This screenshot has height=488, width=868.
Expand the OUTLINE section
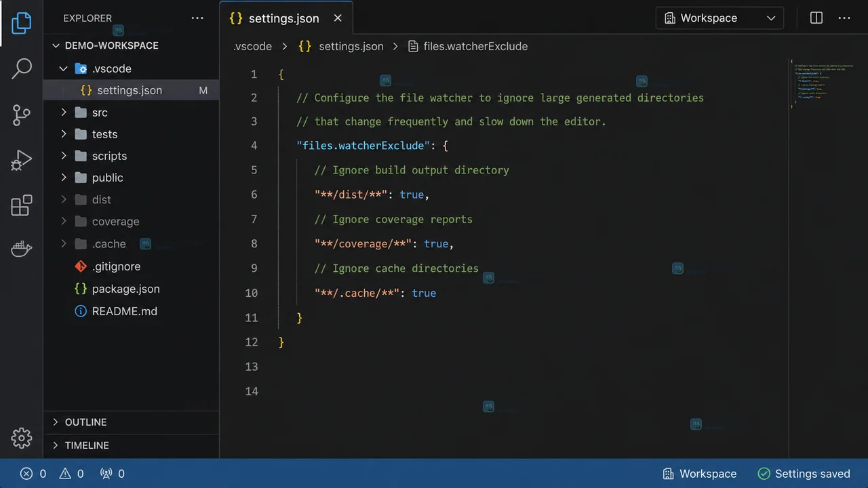pos(56,422)
